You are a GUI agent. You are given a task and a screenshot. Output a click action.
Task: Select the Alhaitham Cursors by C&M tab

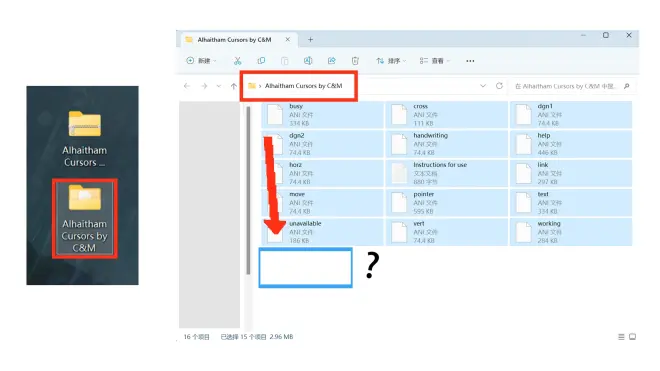[x=239, y=40]
